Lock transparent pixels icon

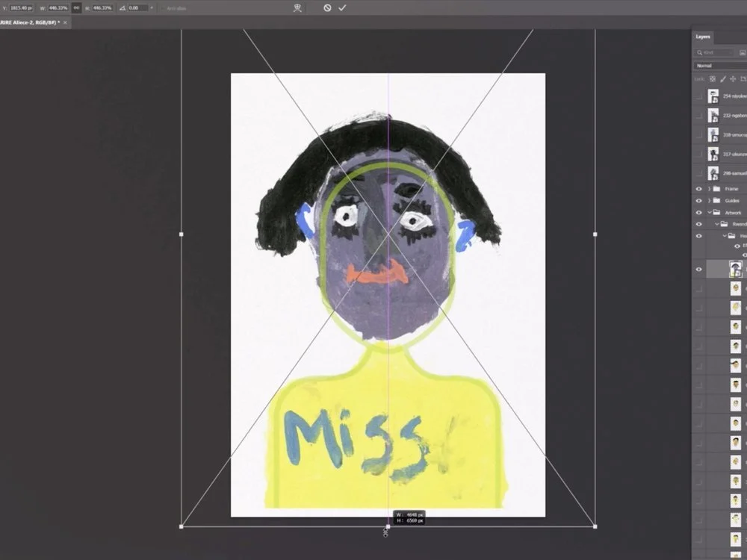pyautogui.click(x=713, y=79)
